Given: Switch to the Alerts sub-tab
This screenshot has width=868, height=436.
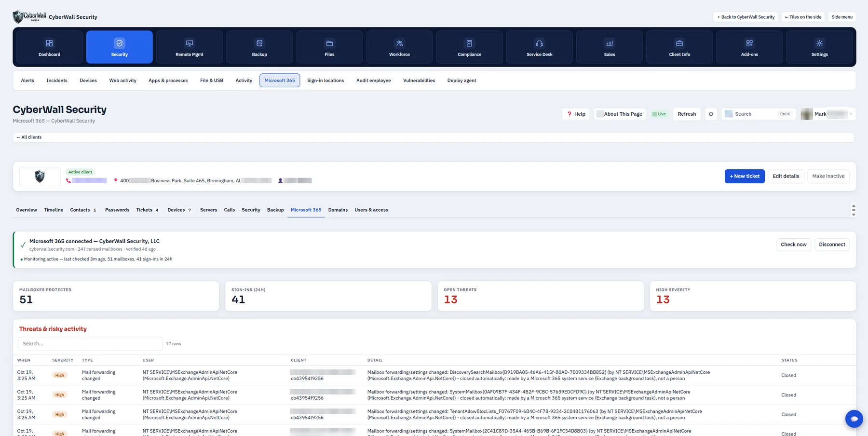Looking at the screenshot, I should [x=27, y=81].
